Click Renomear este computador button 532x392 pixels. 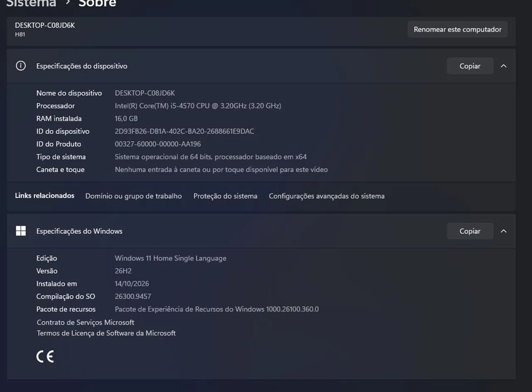(x=458, y=29)
